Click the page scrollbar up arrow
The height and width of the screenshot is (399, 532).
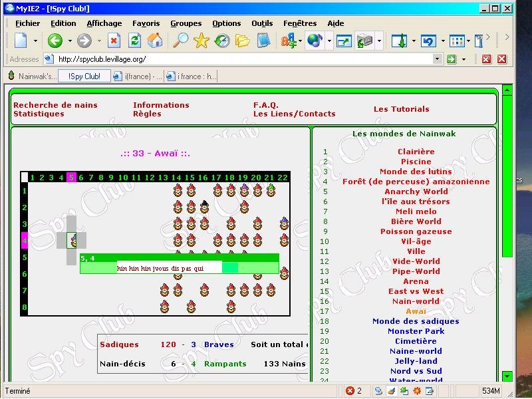pyautogui.click(x=507, y=90)
